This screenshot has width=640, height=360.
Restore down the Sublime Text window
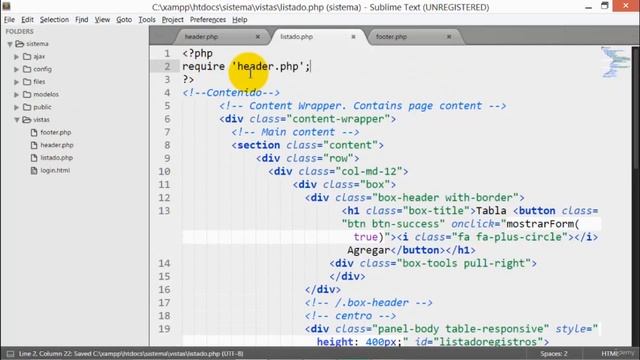pos(605,6)
